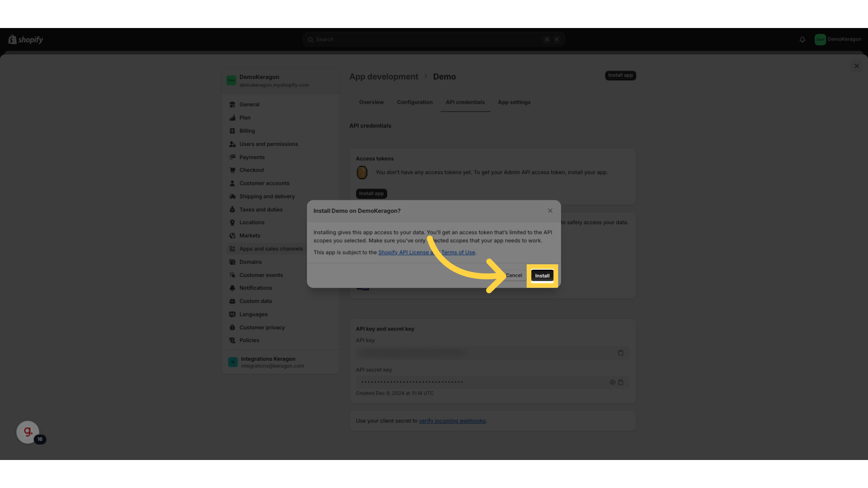Click the API key field
Viewport: 868px width, 488px height.
tap(492, 353)
